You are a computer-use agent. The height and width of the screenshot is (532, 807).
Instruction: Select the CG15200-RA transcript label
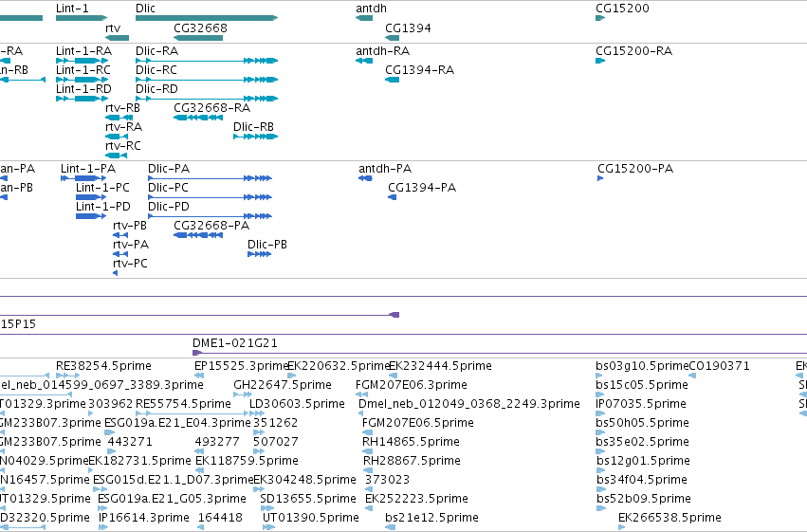click(x=633, y=51)
